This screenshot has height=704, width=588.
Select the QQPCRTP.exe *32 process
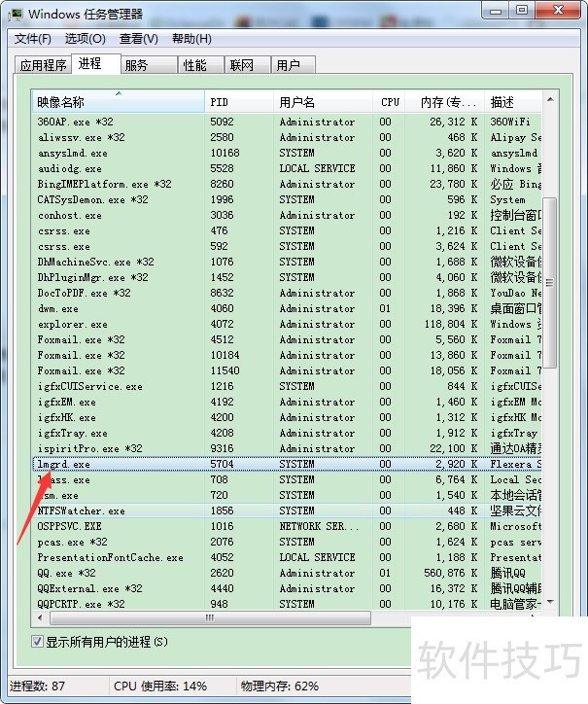coord(287,604)
